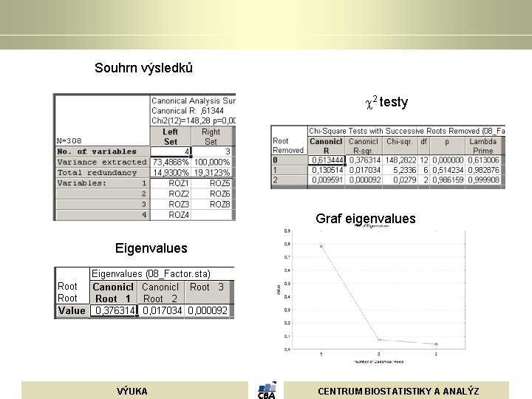Screen dimensions: 532x399
Task: Select the ROZ2 variable cell
Action: coord(171,194)
